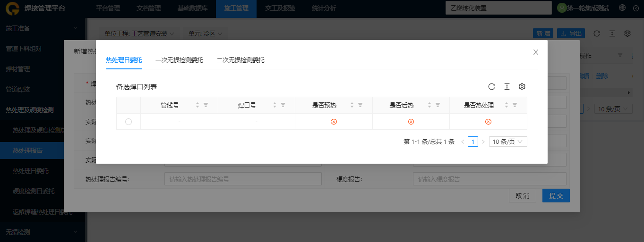Image resolution: width=644 pixels, height=242 pixels.
Task: Filter the 操作 column in background table
Action: 620,56
